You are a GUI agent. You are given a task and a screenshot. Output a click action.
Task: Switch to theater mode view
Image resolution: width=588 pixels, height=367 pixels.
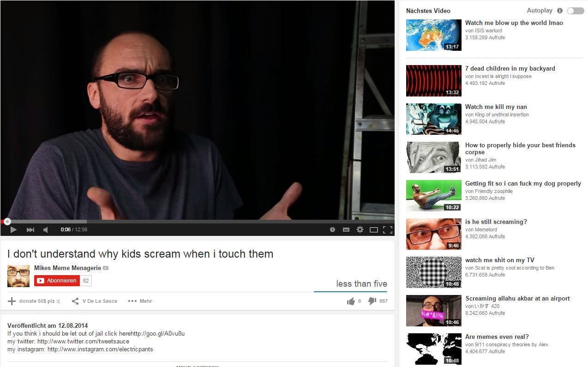(374, 229)
